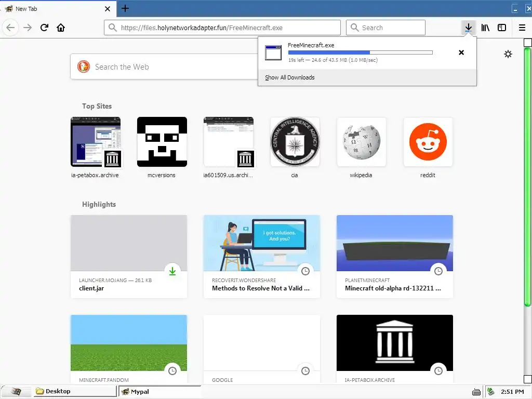Open the MINECRAFT.FANDOM highlight card

point(129,349)
